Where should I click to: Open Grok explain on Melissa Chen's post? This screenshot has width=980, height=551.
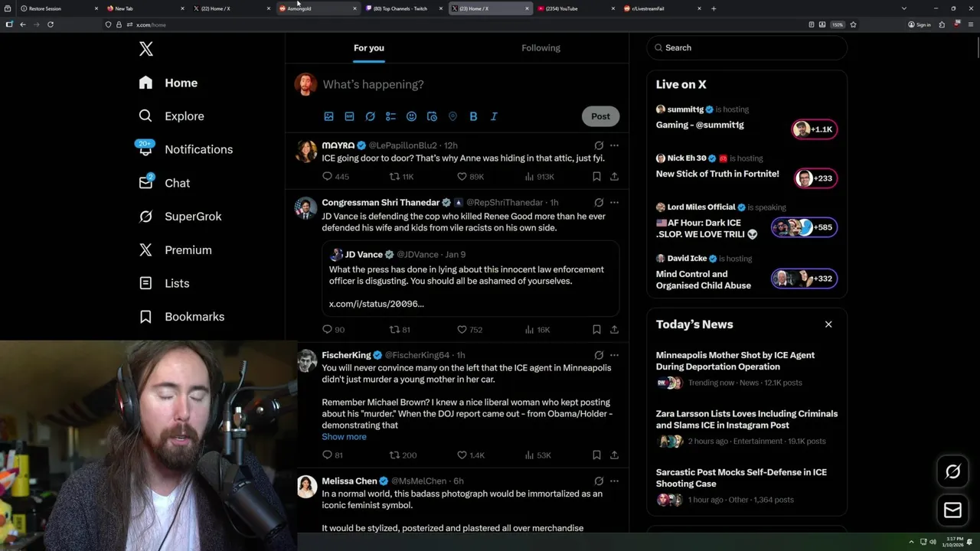pos(599,481)
